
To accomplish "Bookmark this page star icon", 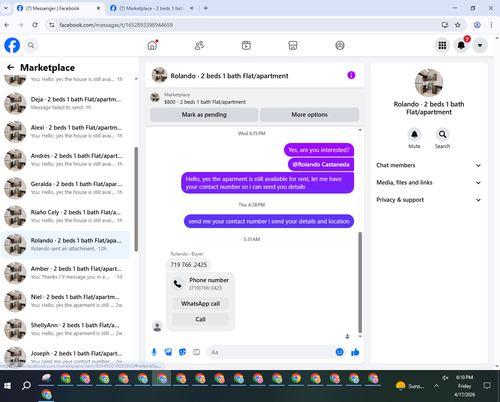I will 458,25.
